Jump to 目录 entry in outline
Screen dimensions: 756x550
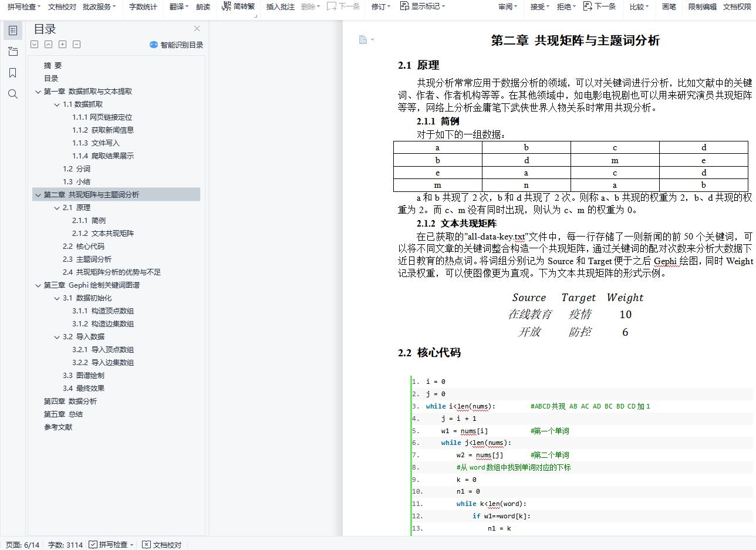[51, 79]
